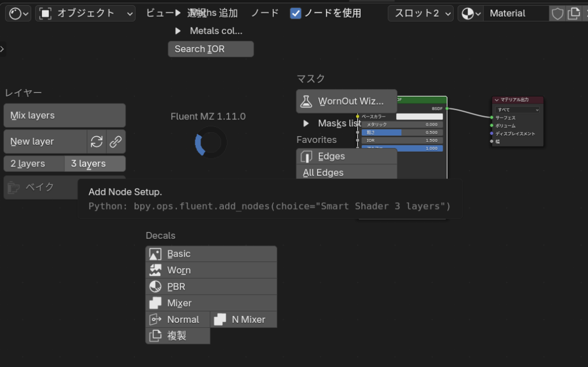The image size is (588, 367).
Task: Add a PBR decal
Action: [x=211, y=287]
